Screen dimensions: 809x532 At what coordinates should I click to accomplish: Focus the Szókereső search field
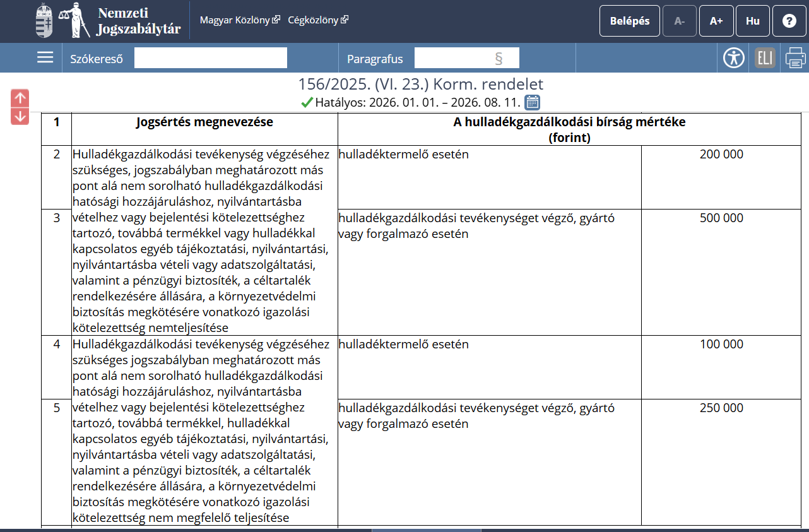pyautogui.click(x=210, y=58)
